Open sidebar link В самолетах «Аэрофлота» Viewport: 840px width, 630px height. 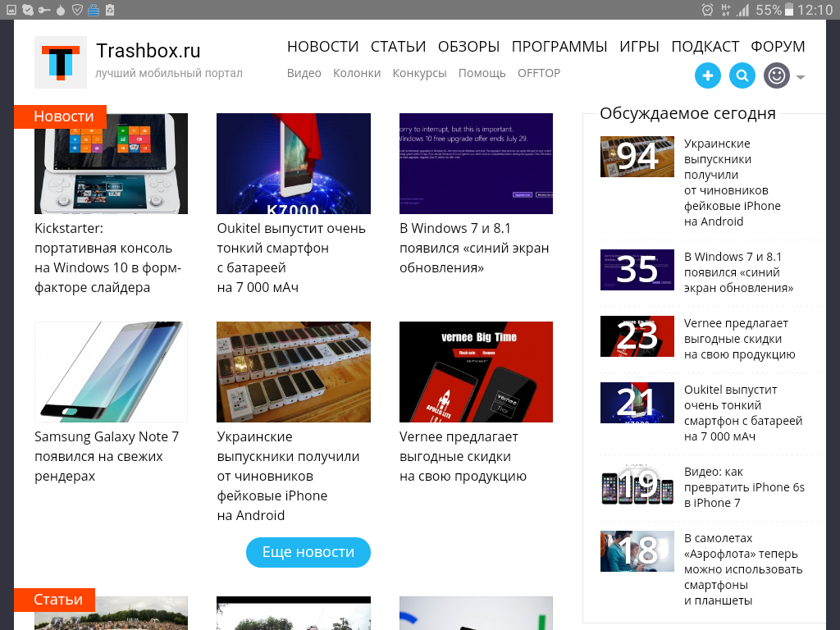[x=743, y=569]
